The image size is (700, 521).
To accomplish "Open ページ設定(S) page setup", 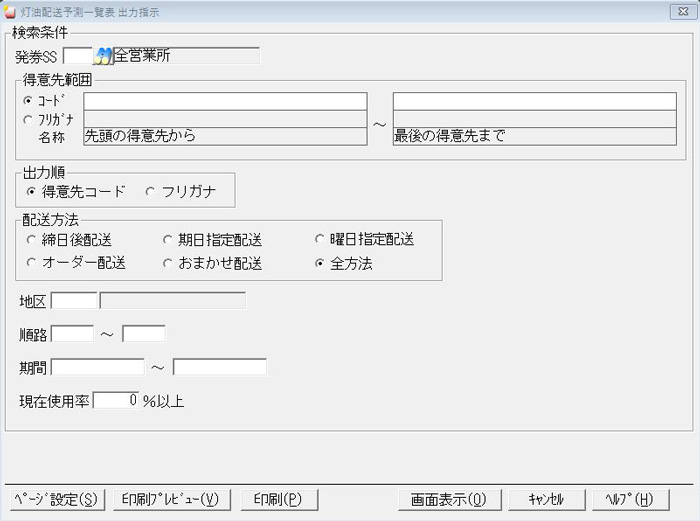I will point(57,499).
